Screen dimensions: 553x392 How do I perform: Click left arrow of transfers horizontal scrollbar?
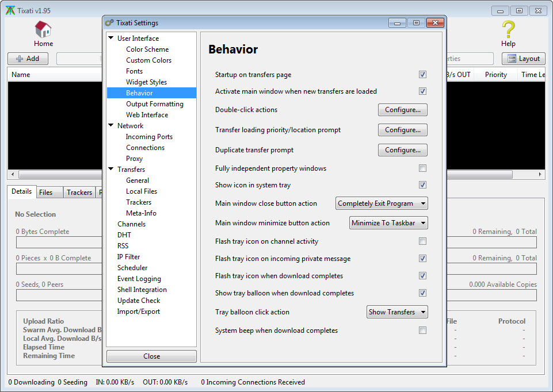(x=13, y=174)
